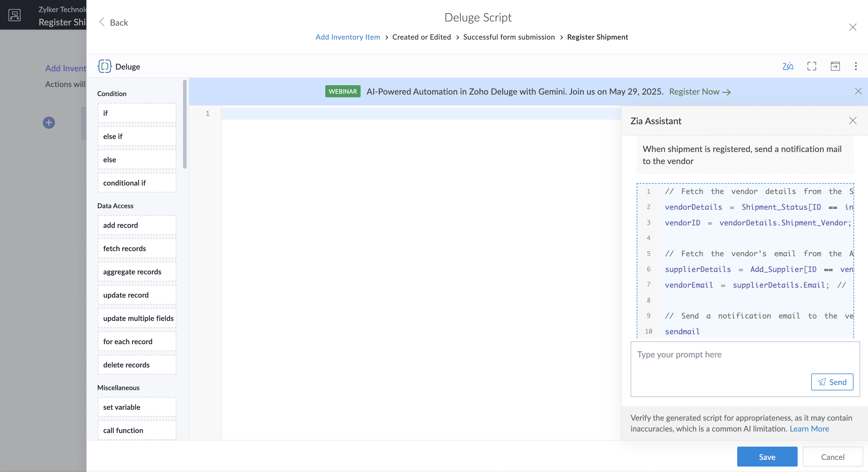Click the collapse side panel icon

click(x=835, y=66)
